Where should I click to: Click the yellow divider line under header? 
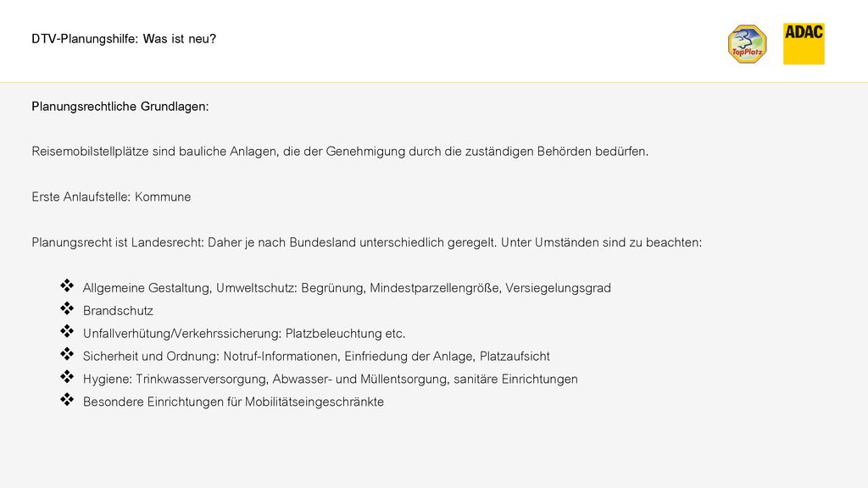tap(434, 82)
